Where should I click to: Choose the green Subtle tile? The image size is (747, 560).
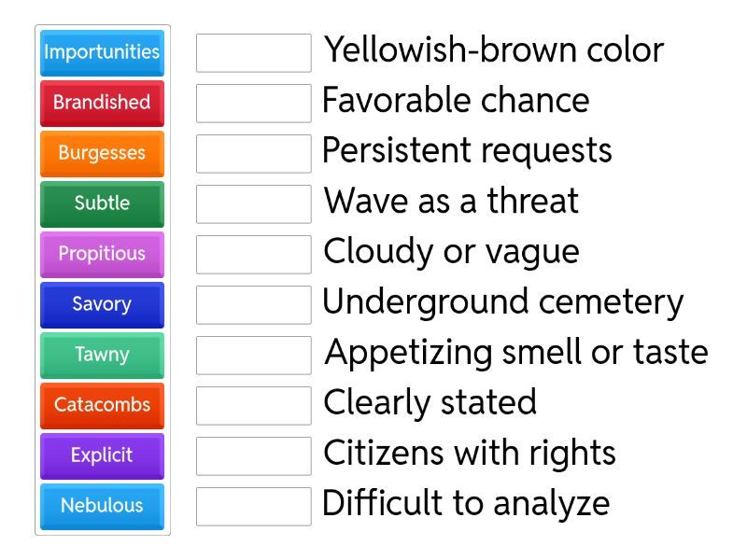(102, 203)
